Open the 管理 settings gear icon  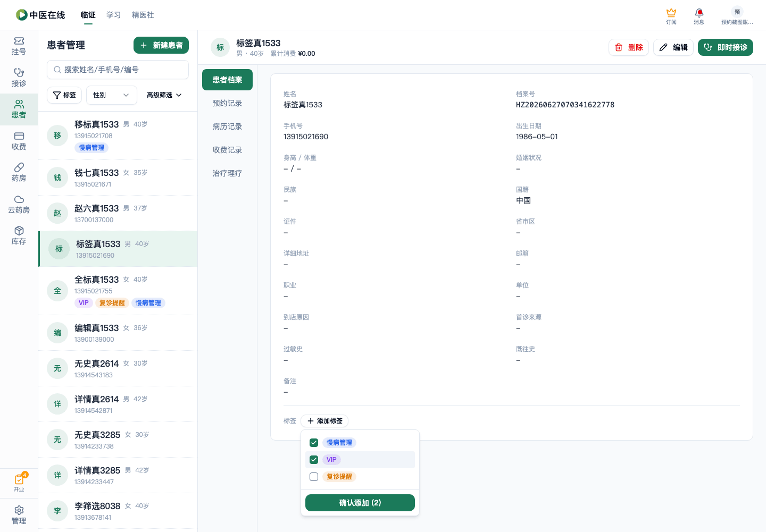coord(19,515)
